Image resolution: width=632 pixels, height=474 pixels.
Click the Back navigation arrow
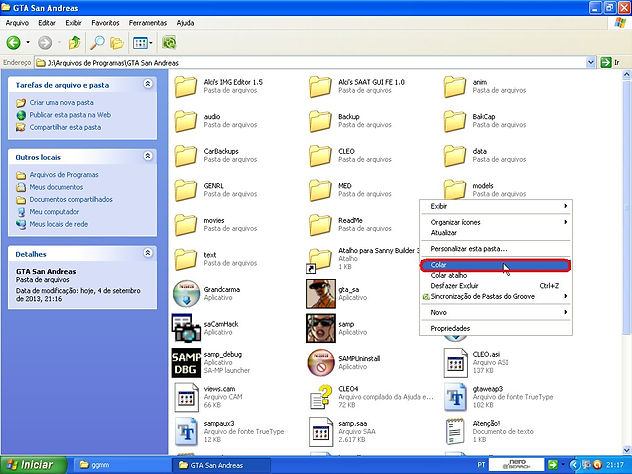point(13,42)
